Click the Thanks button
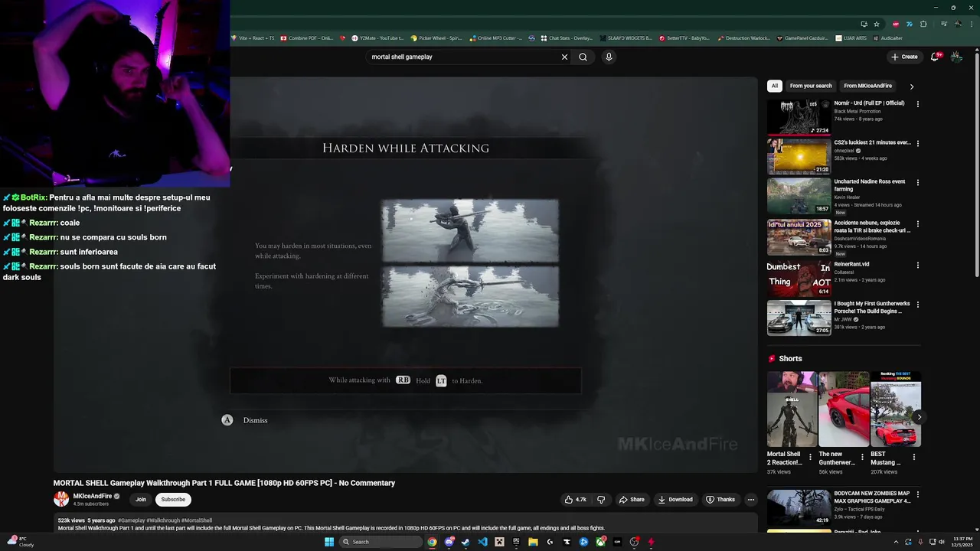Image resolution: width=980 pixels, height=551 pixels. [720, 500]
